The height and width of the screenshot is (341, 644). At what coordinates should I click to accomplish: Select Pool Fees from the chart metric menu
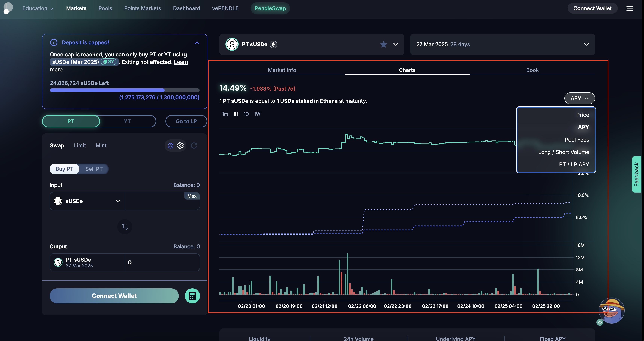(x=577, y=139)
